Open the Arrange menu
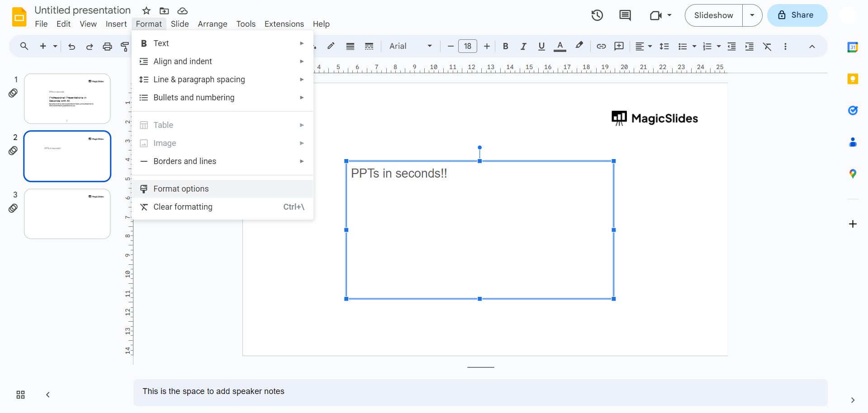This screenshot has height=413, width=868. click(x=213, y=24)
